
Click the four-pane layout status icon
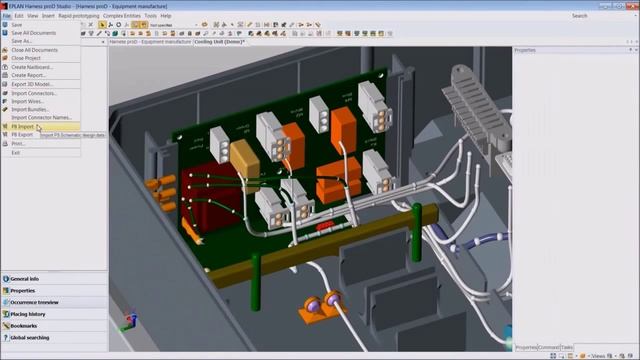pos(553,356)
